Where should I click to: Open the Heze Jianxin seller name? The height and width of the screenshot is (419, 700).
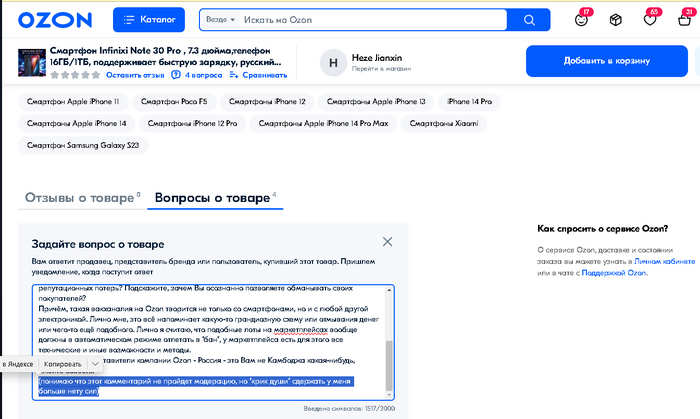point(376,58)
